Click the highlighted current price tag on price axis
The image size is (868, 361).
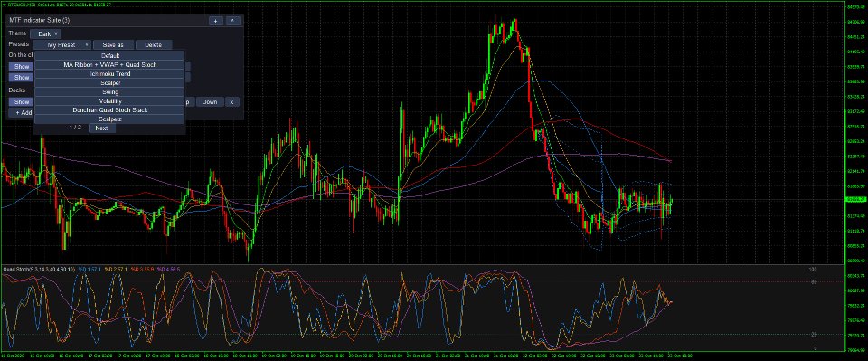(x=856, y=199)
